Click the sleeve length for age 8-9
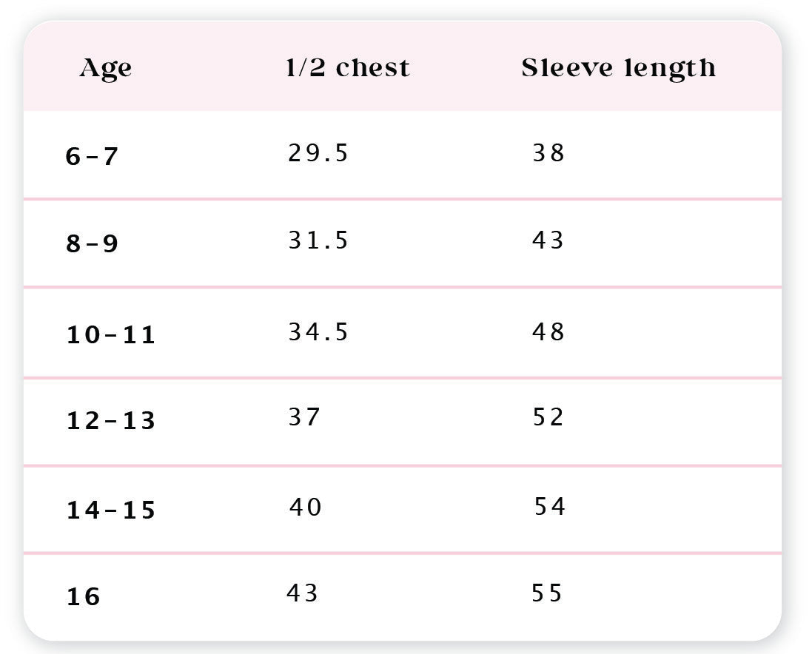 [x=548, y=240]
